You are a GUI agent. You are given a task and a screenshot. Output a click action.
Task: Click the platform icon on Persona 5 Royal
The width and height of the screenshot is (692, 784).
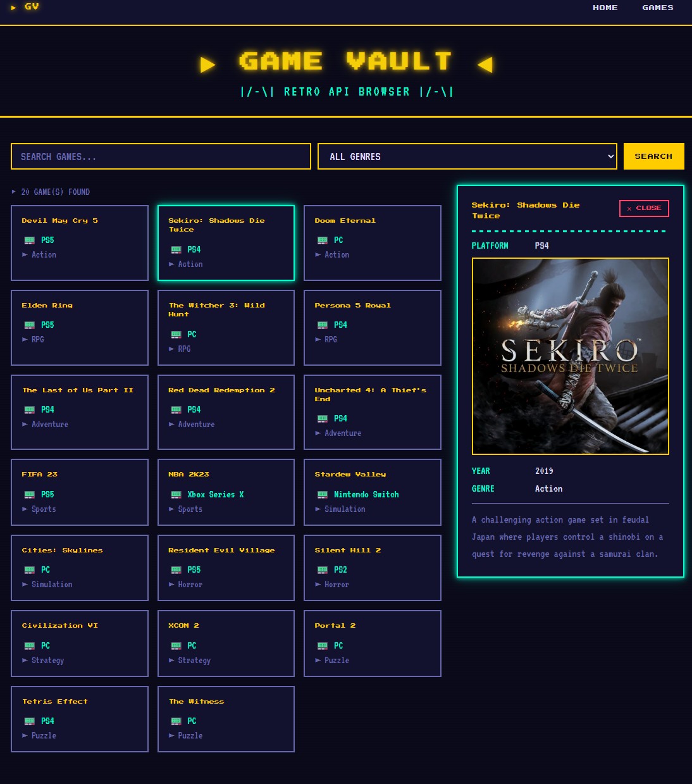point(322,325)
